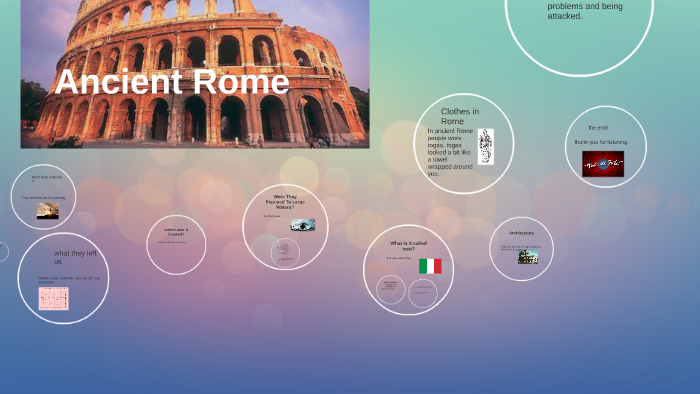Click "what they left us" heading
This screenshot has height=394, width=700.
pyautogui.click(x=75, y=257)
